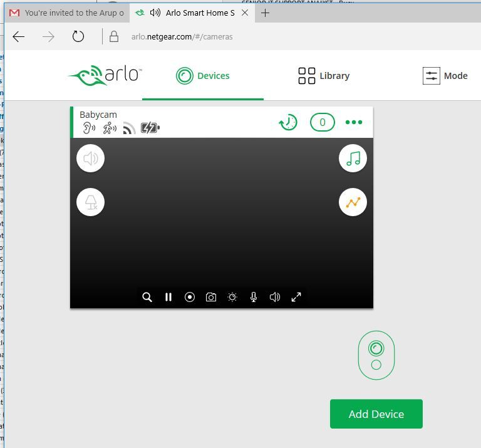The height and width of the screenshot is (448, 481).
Task: Switch to the Devices tab
Action: point(203,76)
